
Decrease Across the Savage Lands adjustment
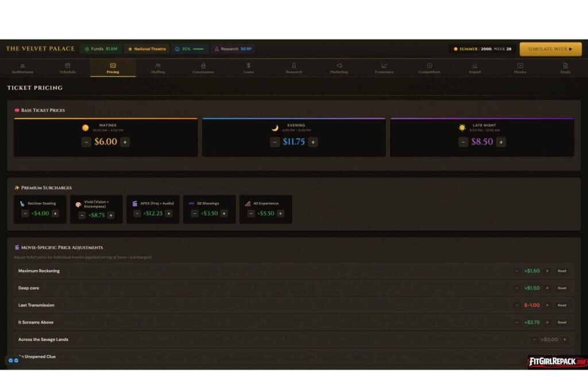pos(535,340)
